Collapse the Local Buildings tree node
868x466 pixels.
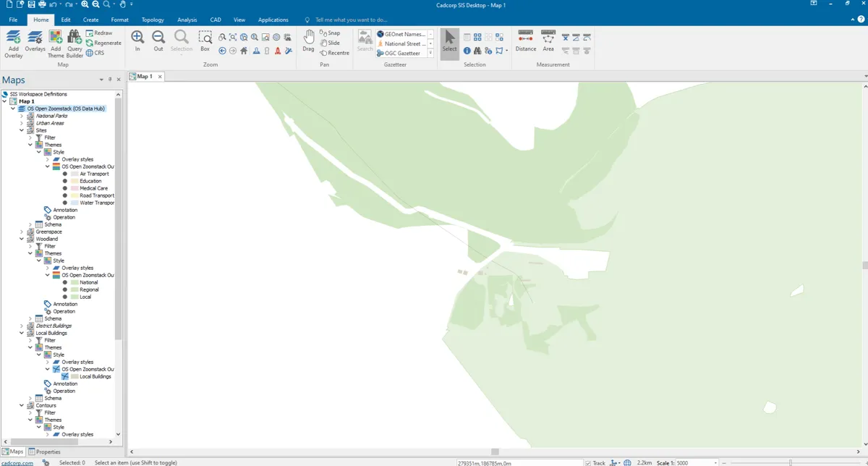pos(21,333)
